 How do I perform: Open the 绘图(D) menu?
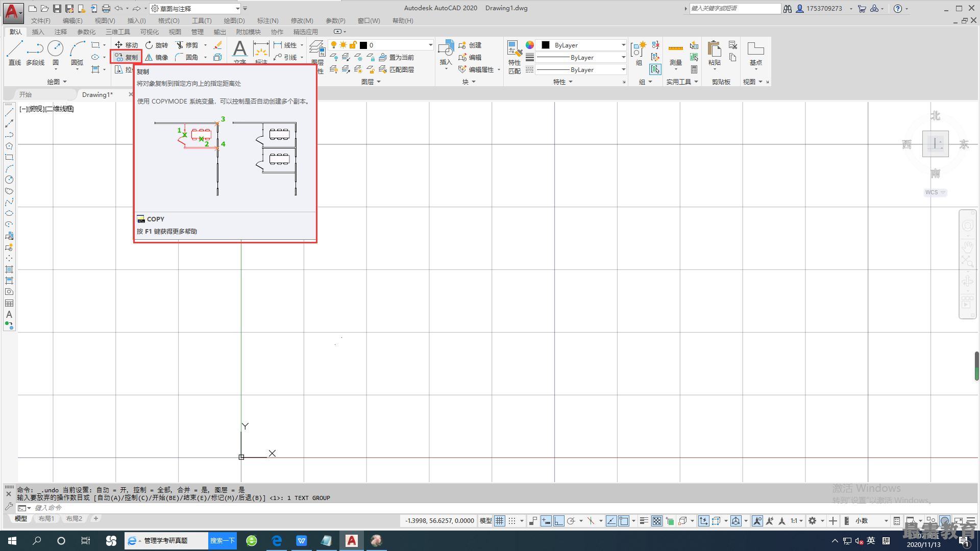pyautogui.click(x=234, y=21)
